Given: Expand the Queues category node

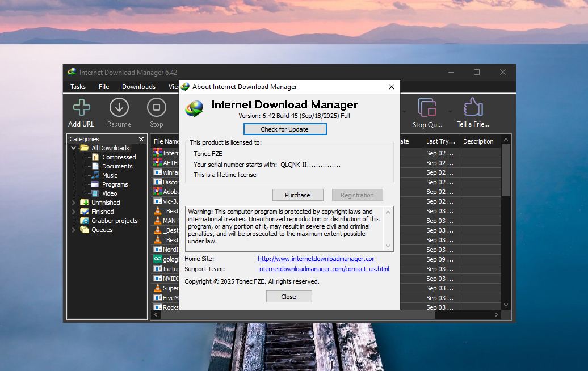Looking at the screenshot, I should (74, 230).
